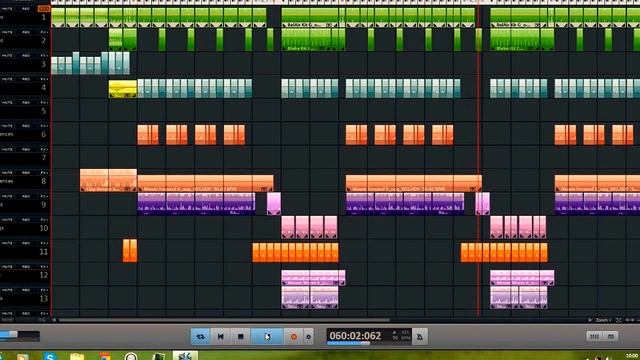Viewport: 640px width, 360px height.
Task: Arm recording on track 13
Action: (x=26, y=290)
